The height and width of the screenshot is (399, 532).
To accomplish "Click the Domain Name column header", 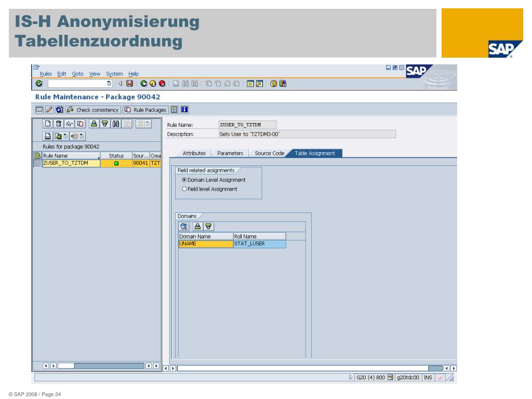I will click(x=206, y=236).
